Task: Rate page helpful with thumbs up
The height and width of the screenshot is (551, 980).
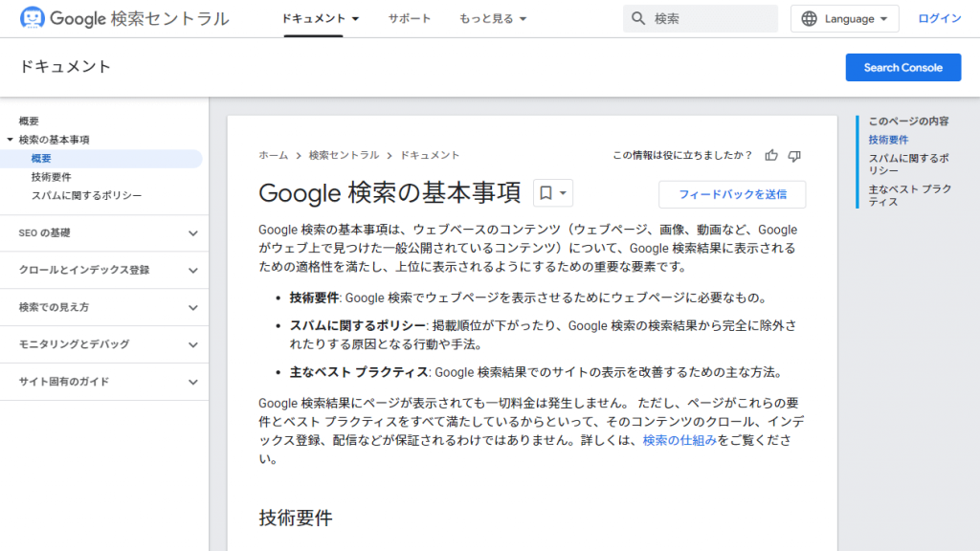Action: click(x=771, y=156)
